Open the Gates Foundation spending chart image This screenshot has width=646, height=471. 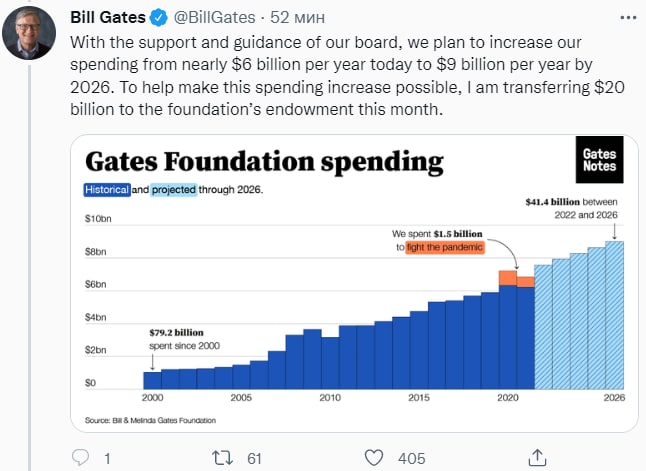coord(354,284)
